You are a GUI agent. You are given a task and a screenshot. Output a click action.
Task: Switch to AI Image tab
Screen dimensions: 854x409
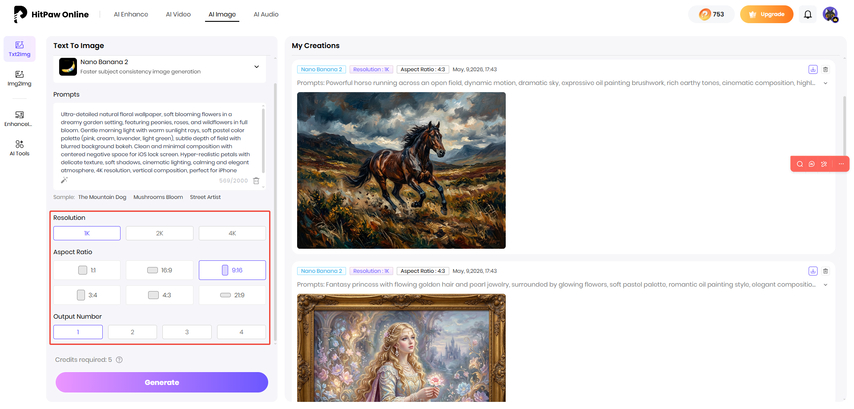222,15
